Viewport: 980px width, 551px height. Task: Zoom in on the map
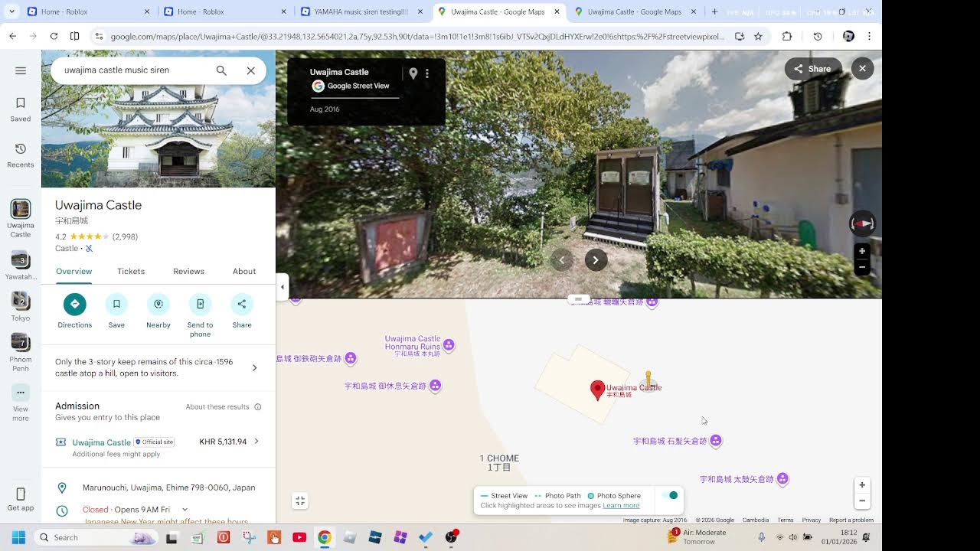(x=862, y=485)
